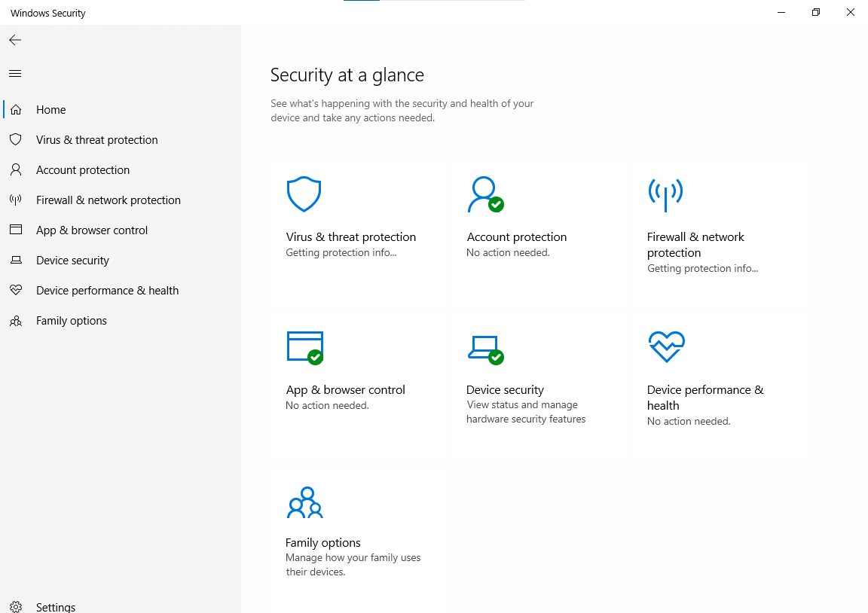Click the back arrow icon

coord(16,40)
